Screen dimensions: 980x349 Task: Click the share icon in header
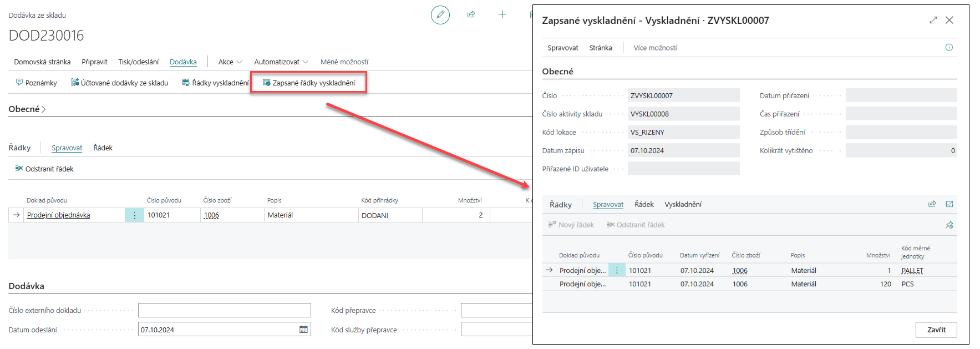471,15
